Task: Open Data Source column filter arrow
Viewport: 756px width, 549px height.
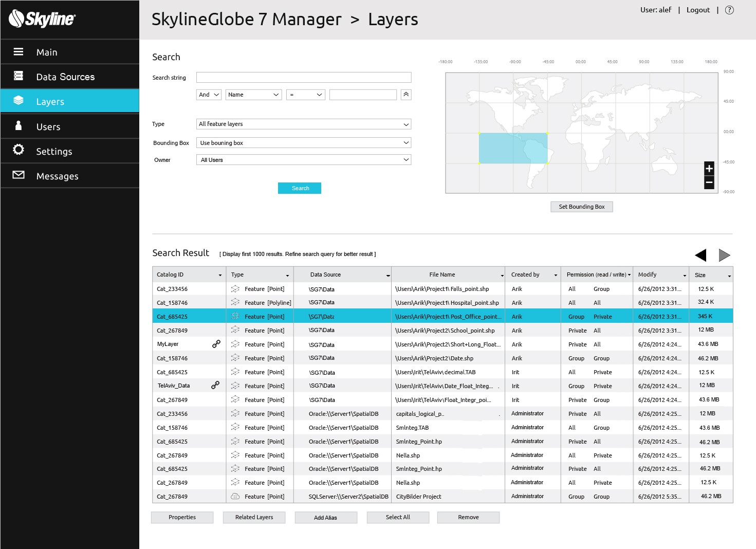Action: [388, 276]
